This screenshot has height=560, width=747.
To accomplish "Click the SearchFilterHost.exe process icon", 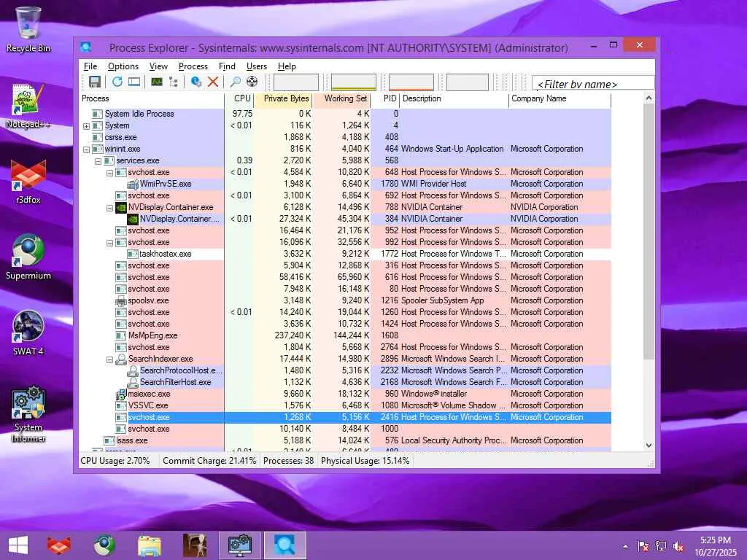I will (x=133, y=382).
